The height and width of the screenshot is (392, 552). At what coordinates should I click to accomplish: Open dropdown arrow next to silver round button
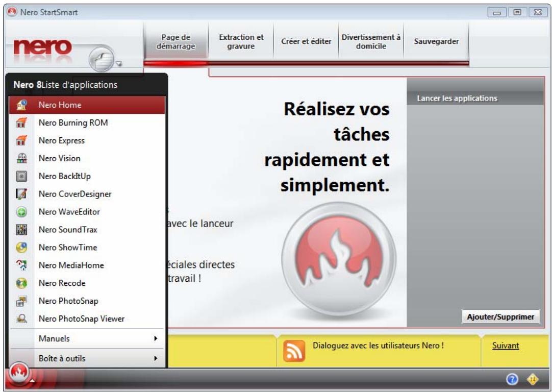(119, 64)
